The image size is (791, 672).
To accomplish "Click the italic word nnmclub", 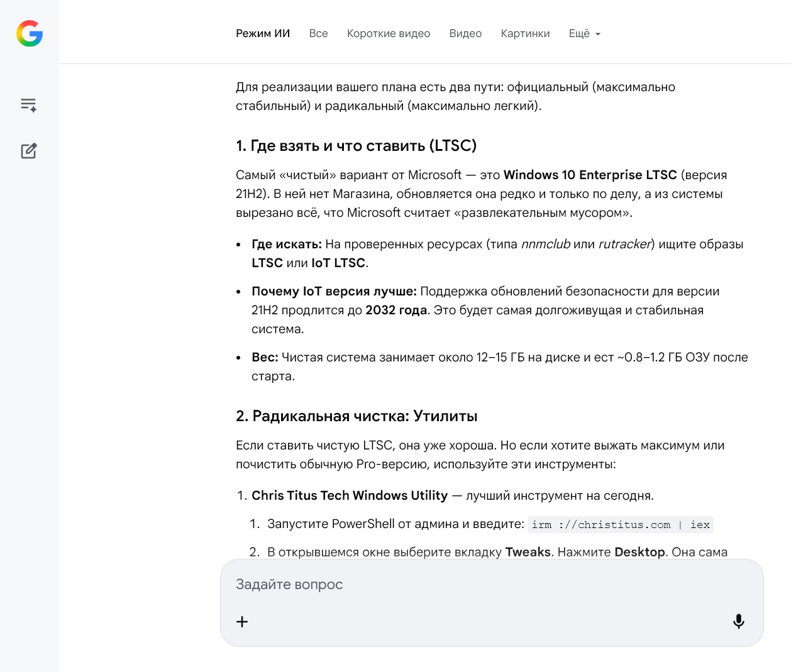I will tap(545, 244).
